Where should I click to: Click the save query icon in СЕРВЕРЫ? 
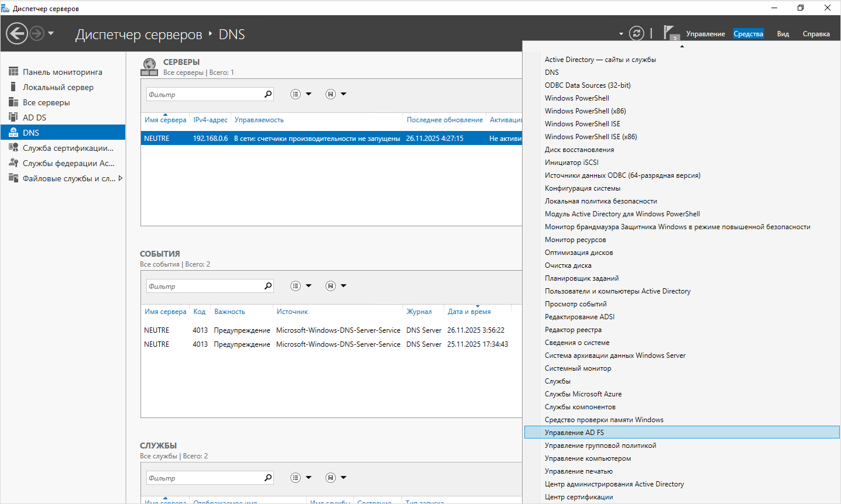point(331,94)
